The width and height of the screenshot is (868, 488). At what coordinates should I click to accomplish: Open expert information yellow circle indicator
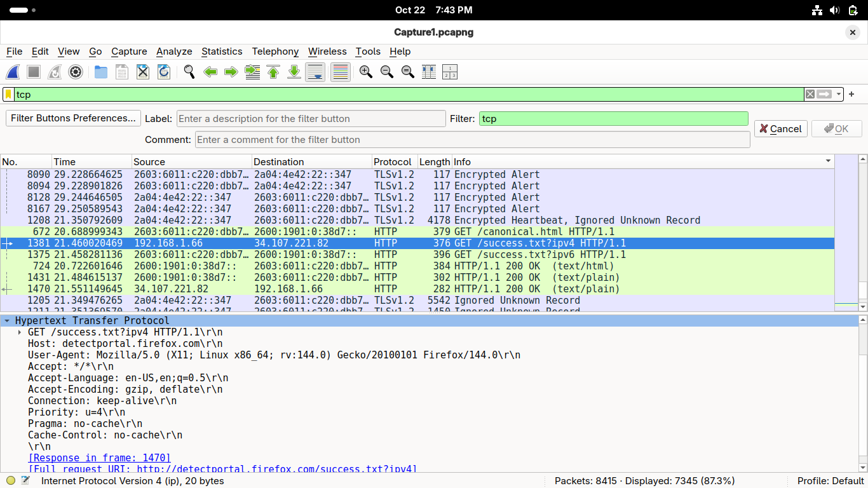point(11,481)
